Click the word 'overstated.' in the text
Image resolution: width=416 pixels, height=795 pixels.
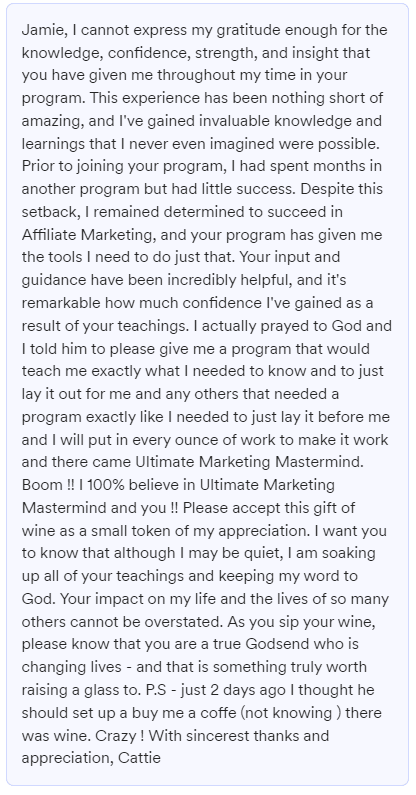point(183,622)
